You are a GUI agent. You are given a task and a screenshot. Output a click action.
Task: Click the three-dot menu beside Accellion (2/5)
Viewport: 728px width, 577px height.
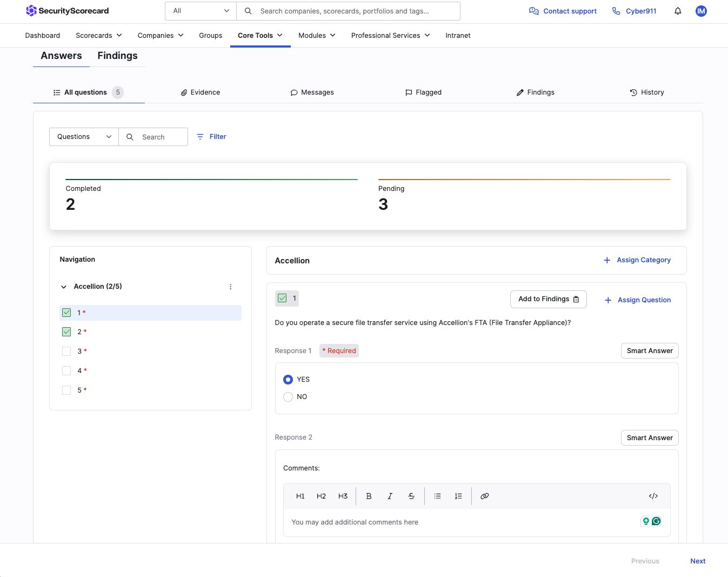click(230, 287)
